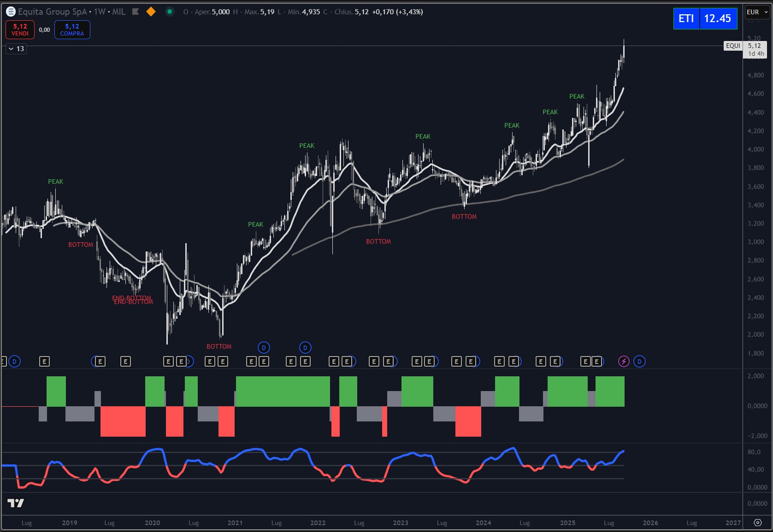
Task: Open chart settings gear in bottom-right corner
Action: point(758,522)
